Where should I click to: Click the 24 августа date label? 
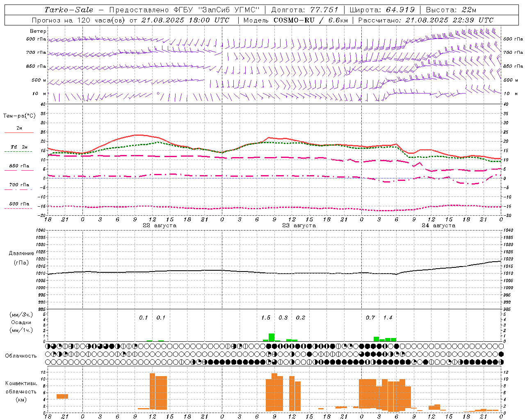click(438, 226)
